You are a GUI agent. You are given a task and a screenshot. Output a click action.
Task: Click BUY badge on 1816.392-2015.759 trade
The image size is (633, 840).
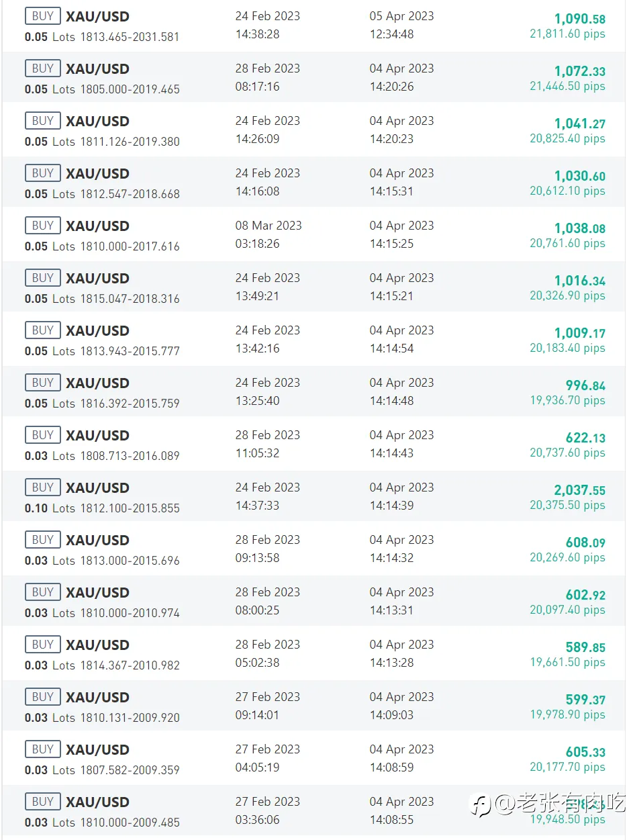pos(42,383)
